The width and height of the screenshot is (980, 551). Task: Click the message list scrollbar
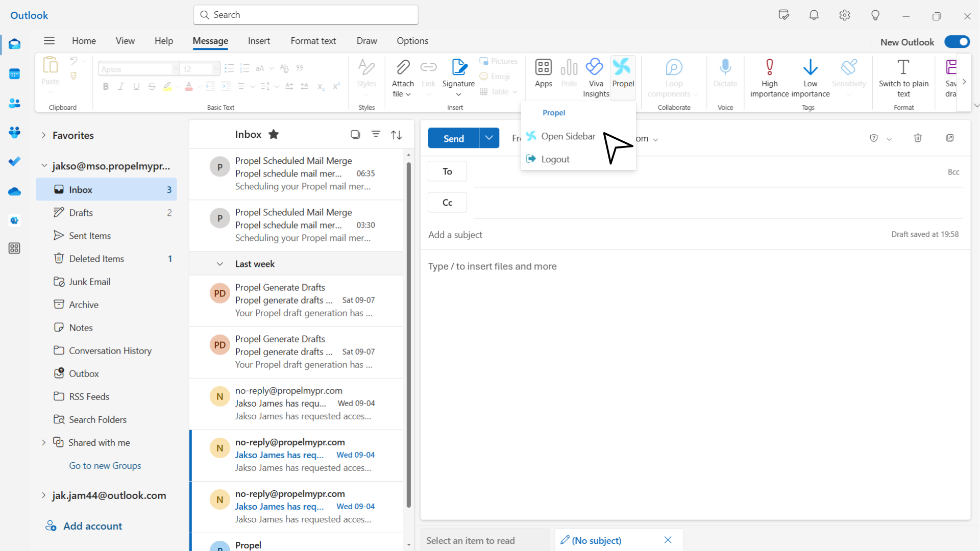pyautogui.click(x=408, y=335)
